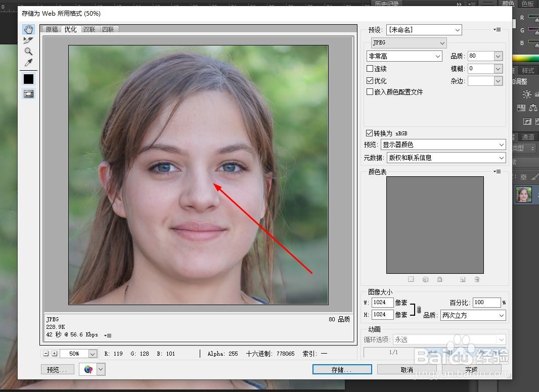Open the 色板 tab in Photoshop panel

(x=528, y=4)
